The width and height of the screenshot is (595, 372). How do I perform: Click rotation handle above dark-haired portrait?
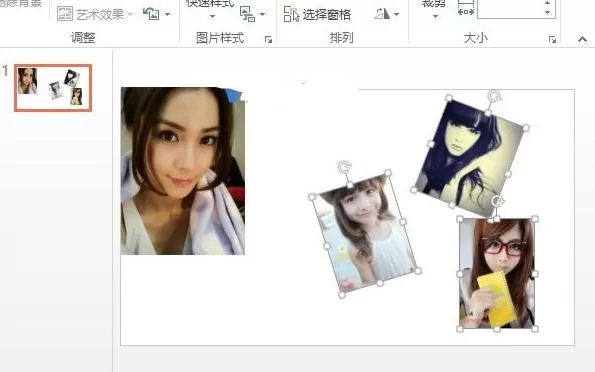[494, 96]
